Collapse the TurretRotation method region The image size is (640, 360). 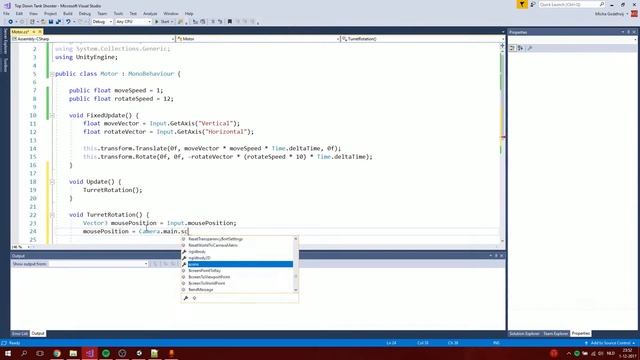point(52,215)
